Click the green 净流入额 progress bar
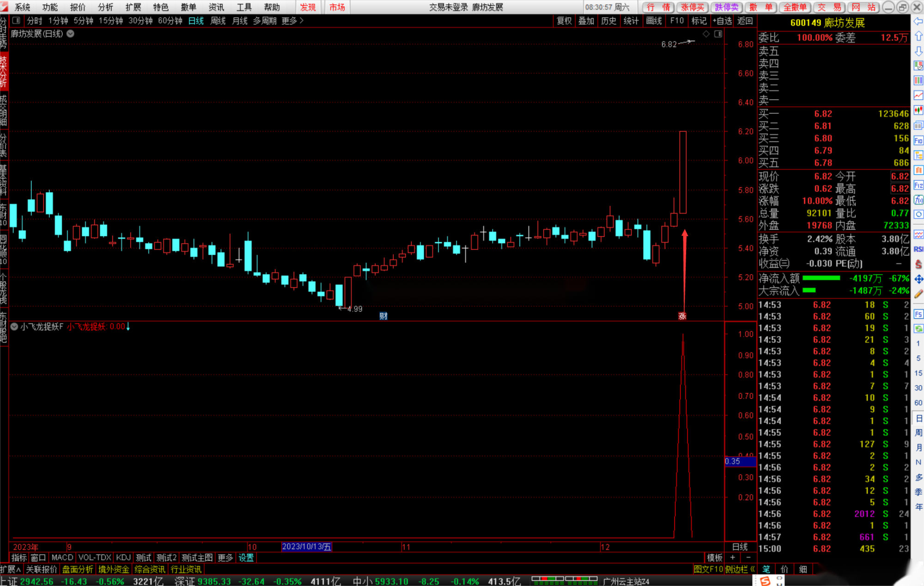Image resolution: width=924 pixels, height=586 pixels. click(x=821, y=278)
